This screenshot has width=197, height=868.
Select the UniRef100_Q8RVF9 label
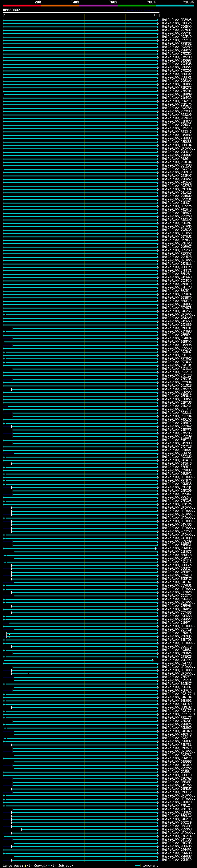[176, 430]
